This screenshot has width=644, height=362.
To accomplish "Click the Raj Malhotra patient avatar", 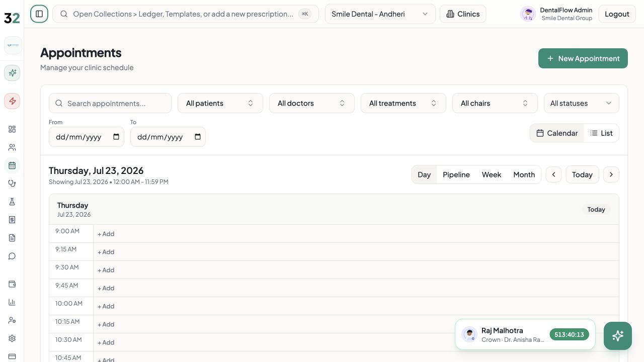I will coord(469,334).
